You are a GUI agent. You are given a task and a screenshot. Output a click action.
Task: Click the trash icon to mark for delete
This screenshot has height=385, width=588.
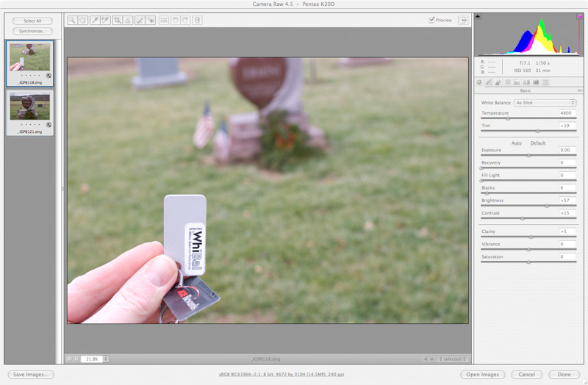(197, 21)
